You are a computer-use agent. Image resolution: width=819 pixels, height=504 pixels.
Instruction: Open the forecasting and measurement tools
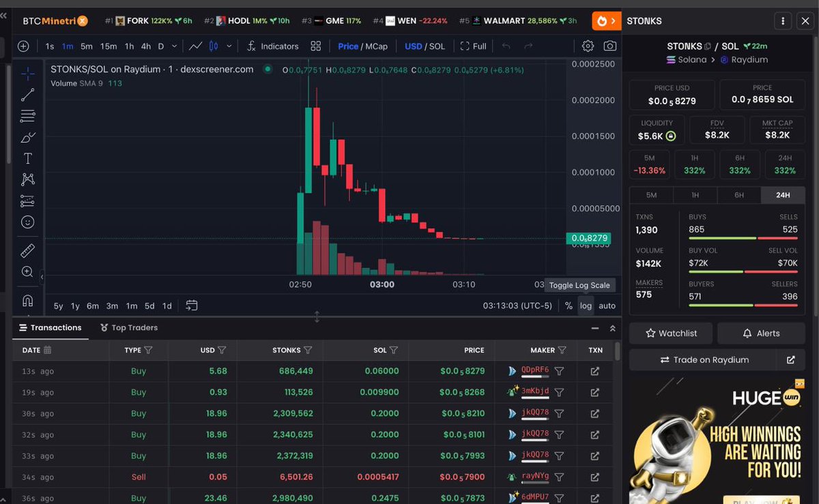pyautogui.click(x=27, y=201)
